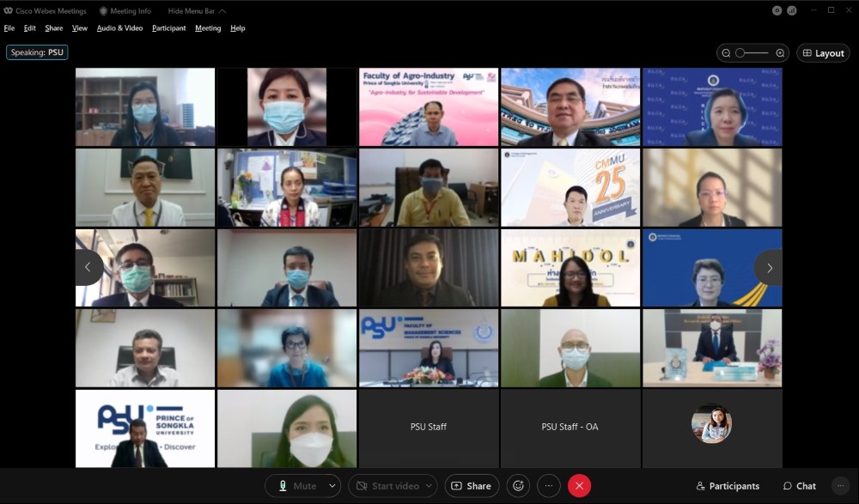The height and width of the screenshot is (504, 859).
Task: Zoom out the video grid
Action: (727, 53)
